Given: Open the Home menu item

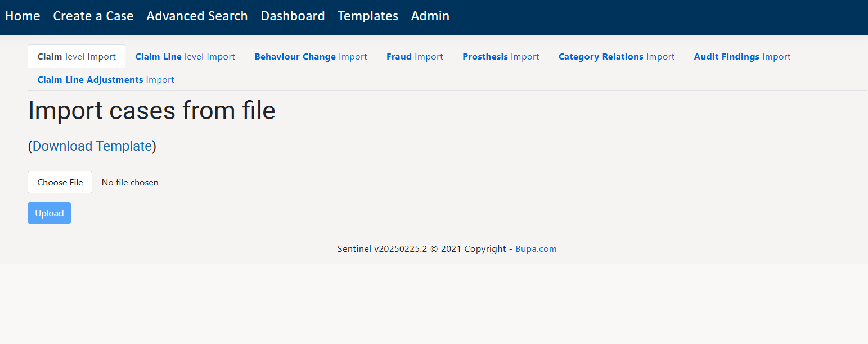Looking at the screenshot, I should click(23, 16).
